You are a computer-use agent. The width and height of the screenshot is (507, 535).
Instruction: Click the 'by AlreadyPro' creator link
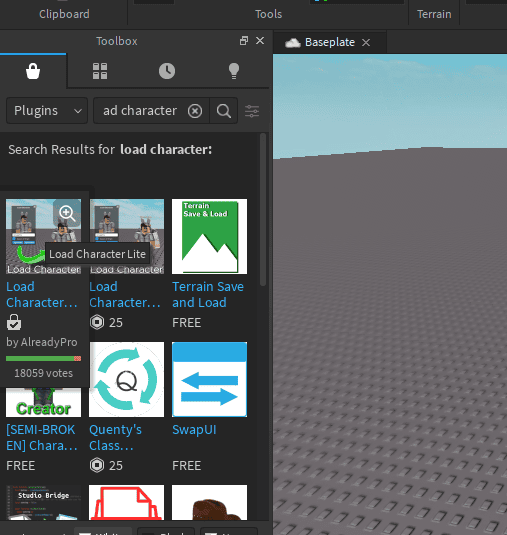tap(42, 342)
